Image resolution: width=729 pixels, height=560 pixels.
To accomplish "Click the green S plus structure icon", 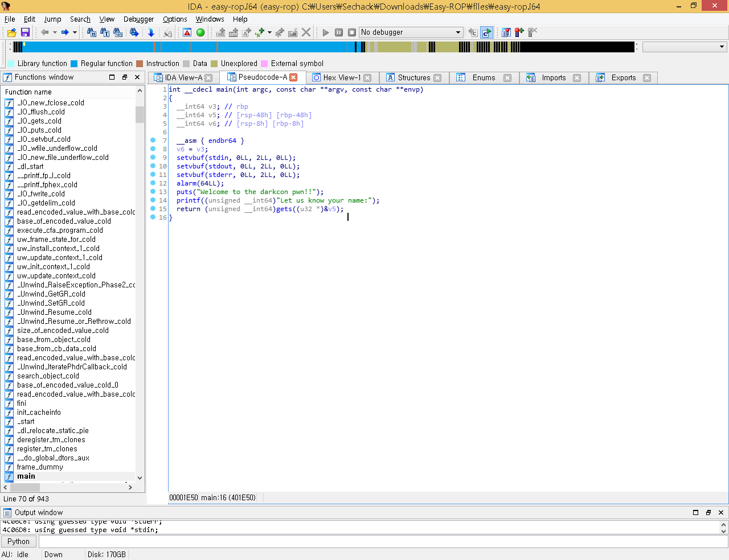I will coord(260,32).
